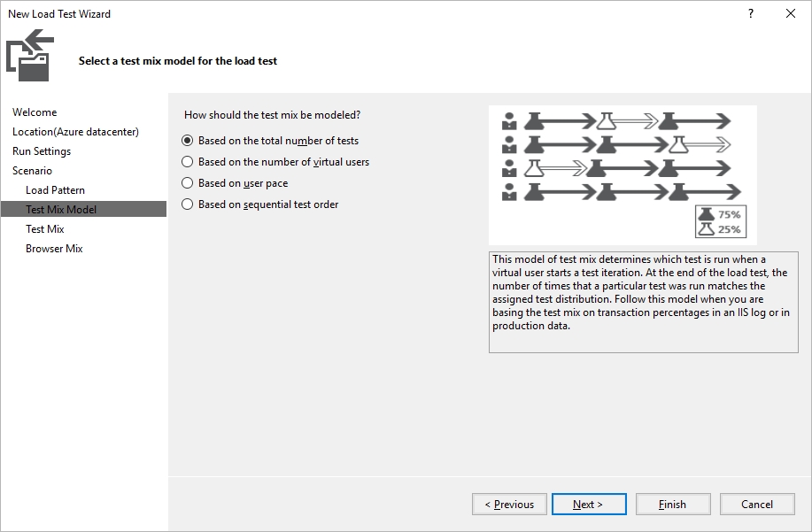Choose Based on sequential test order
The image size is (812, 532).
(x=260, y=204)
